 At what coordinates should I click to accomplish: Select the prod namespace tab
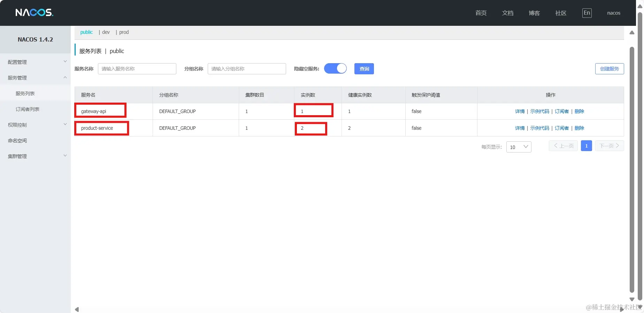pyautogui.click(x=124, y=32)
